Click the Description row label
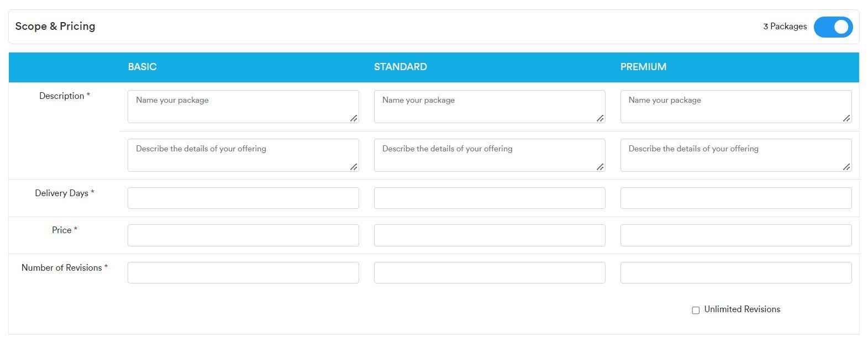The width and height of the screenshot is (868, 342). [65, 96]
